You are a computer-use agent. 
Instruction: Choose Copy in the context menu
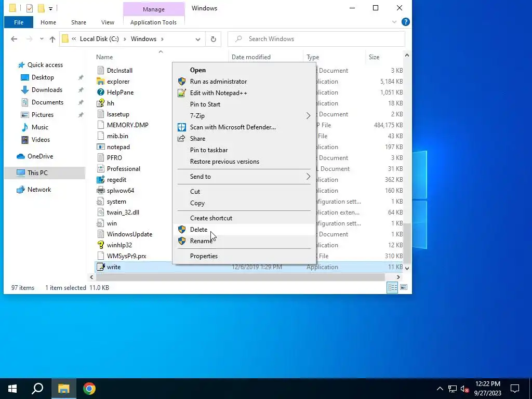coord(244,203)
